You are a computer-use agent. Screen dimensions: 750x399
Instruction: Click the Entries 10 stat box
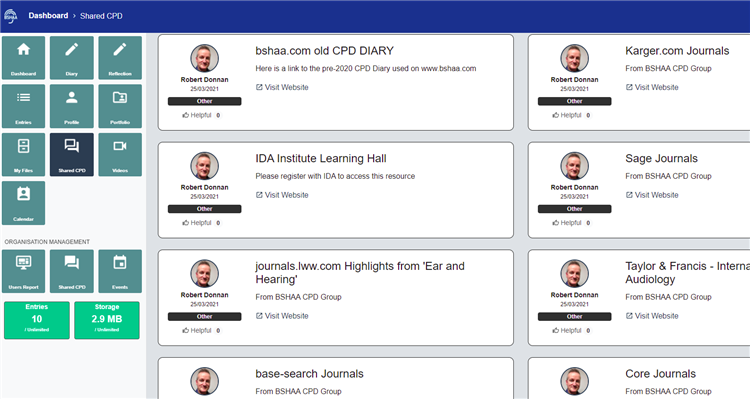point(37,320)
